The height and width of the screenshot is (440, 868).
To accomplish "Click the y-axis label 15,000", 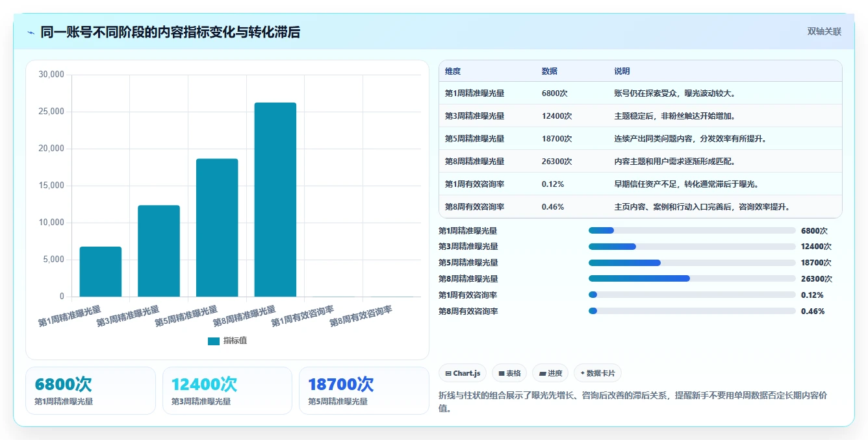I will [51, 186].
